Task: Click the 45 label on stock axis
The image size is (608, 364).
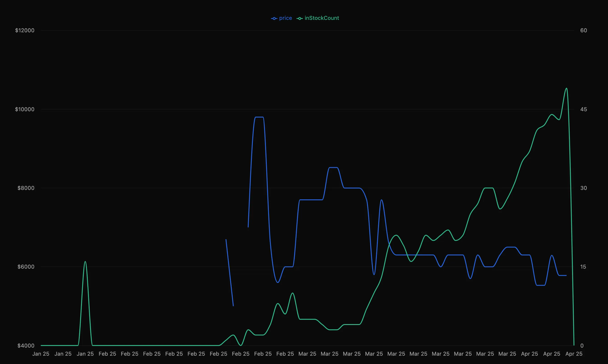Action: click(583, 109)
